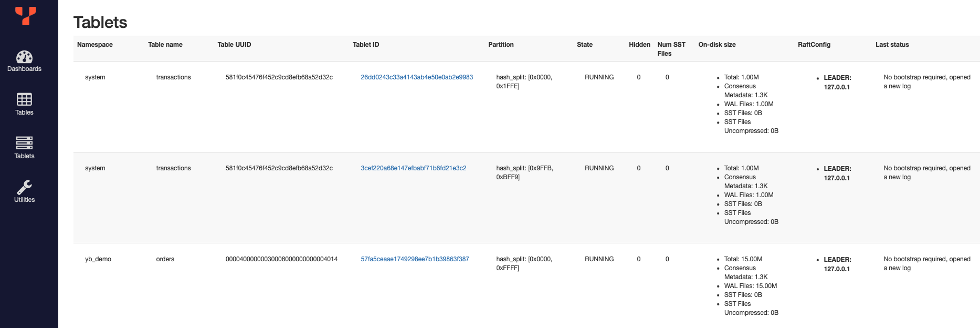Image resolution: width=980 pixels, height=328 pixels.
Task: Click the LEADER: 127.0.0.1 entry for orders tablet
Action: click(836, 263)
